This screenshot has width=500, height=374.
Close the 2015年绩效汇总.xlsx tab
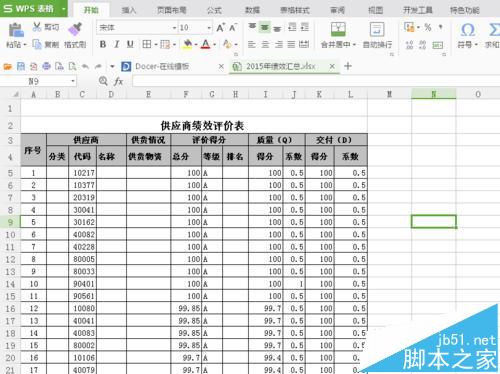(332, 66)
